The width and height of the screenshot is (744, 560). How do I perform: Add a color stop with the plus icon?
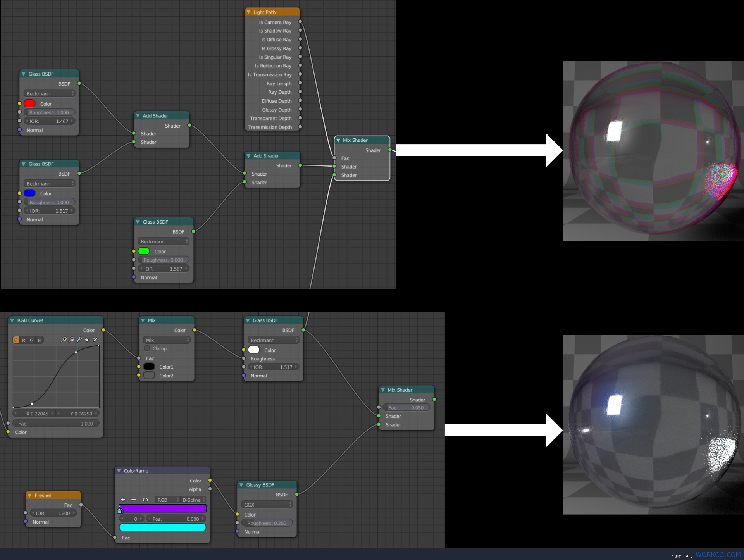point(123,500)
